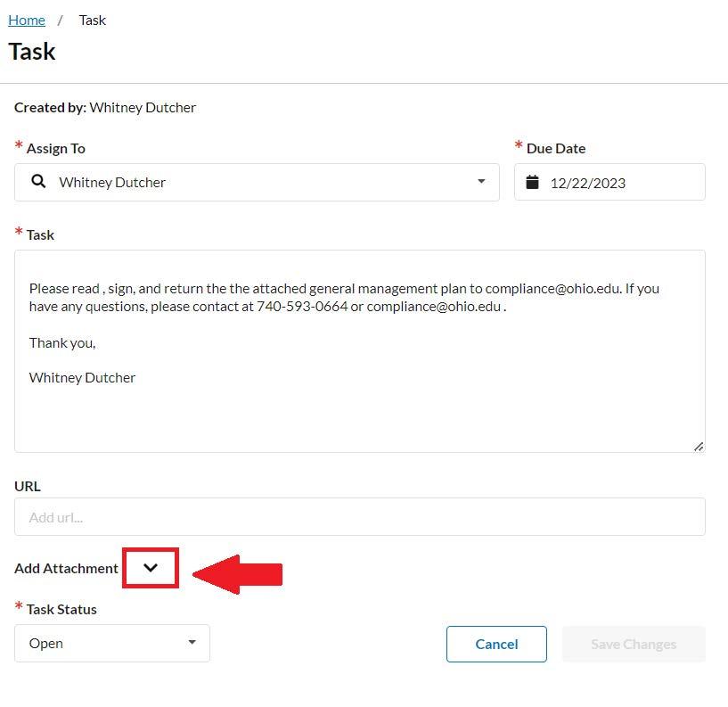Open the Task Status dropdown arrow

tap(192, 643)
